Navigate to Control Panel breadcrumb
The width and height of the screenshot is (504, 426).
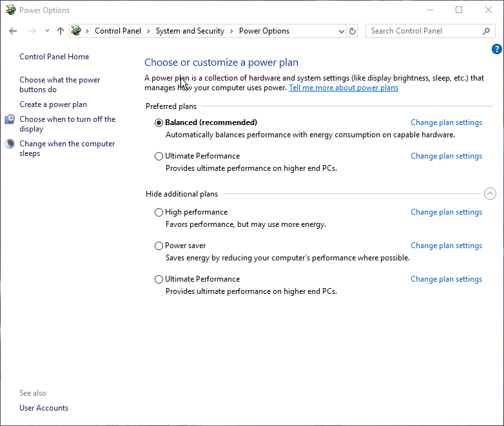(117, 31)
